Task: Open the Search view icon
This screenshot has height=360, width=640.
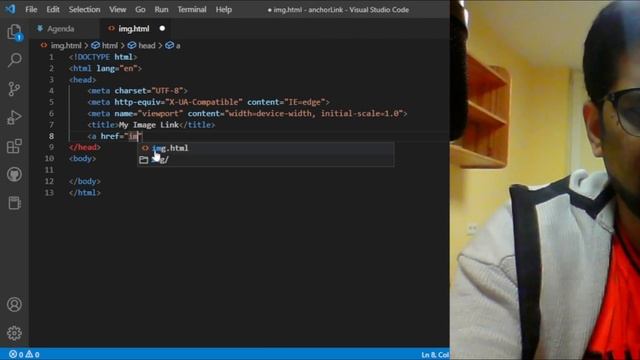Action: pyautogui.click(x=14, y=60)
